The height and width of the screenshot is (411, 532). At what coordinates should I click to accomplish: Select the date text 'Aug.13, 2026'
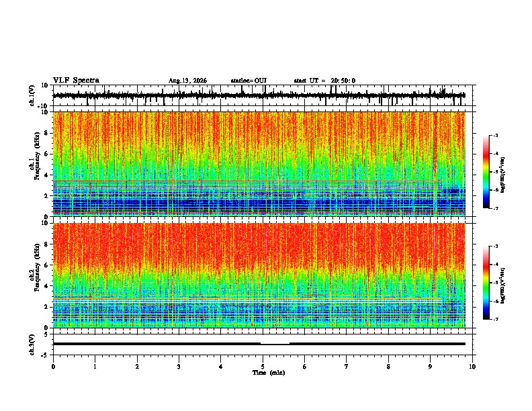coord(187,81)
